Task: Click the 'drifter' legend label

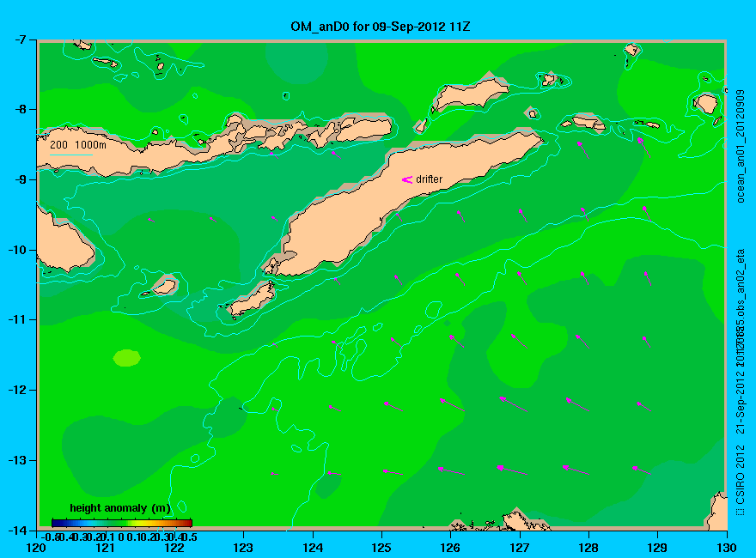Action: [429, 179]
